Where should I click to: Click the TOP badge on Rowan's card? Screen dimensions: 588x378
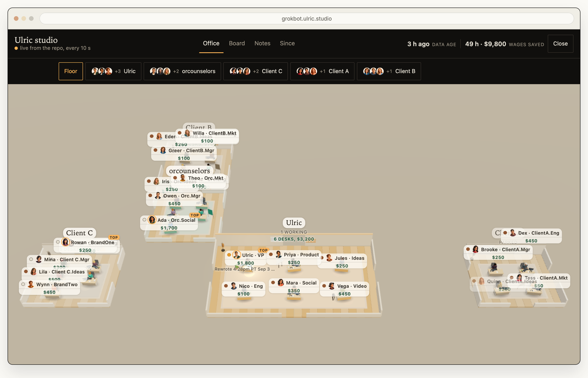(x=114, y=237)
